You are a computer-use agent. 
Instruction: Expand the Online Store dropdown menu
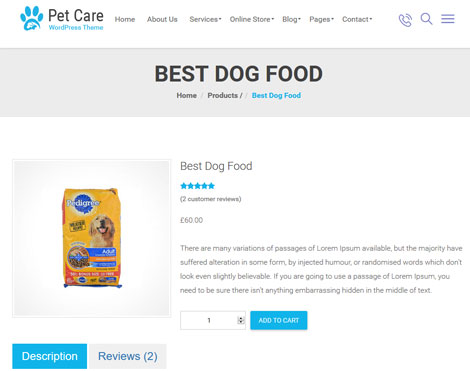252,19
